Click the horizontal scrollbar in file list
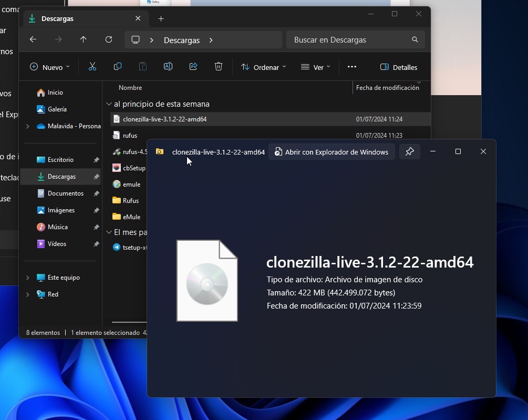Image resolution: width=528 pixels, height=420 pixels. [x=130, y=322]
